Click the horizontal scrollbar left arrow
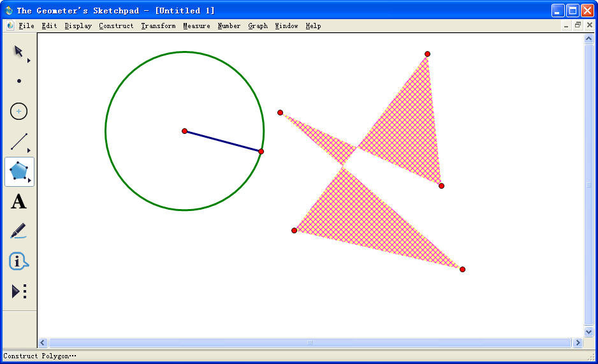 pos(43,342)
